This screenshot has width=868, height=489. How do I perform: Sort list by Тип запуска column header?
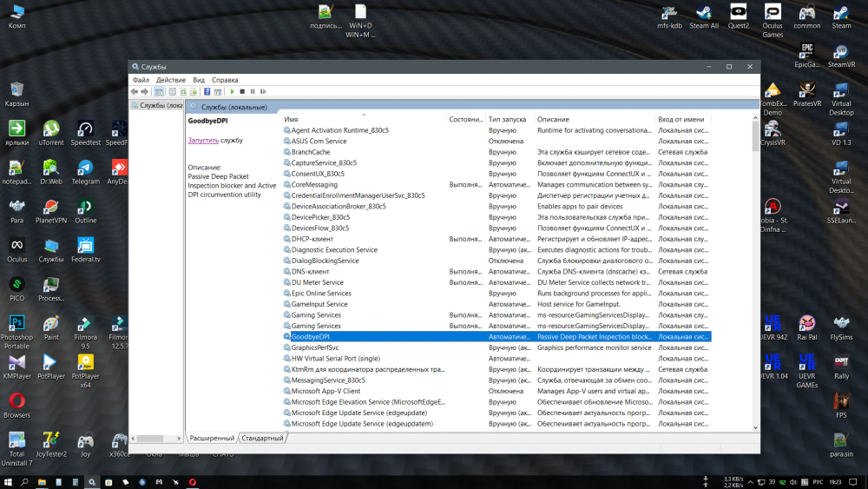(507, 119)
